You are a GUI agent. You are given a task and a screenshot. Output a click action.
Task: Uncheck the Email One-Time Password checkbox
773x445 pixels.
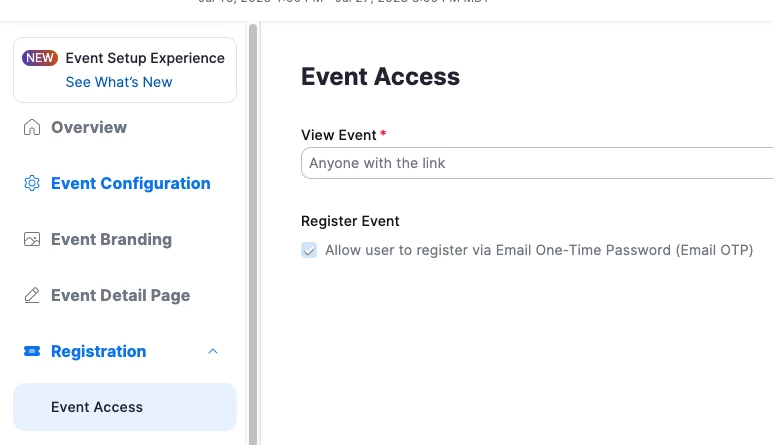coord(309,250)
